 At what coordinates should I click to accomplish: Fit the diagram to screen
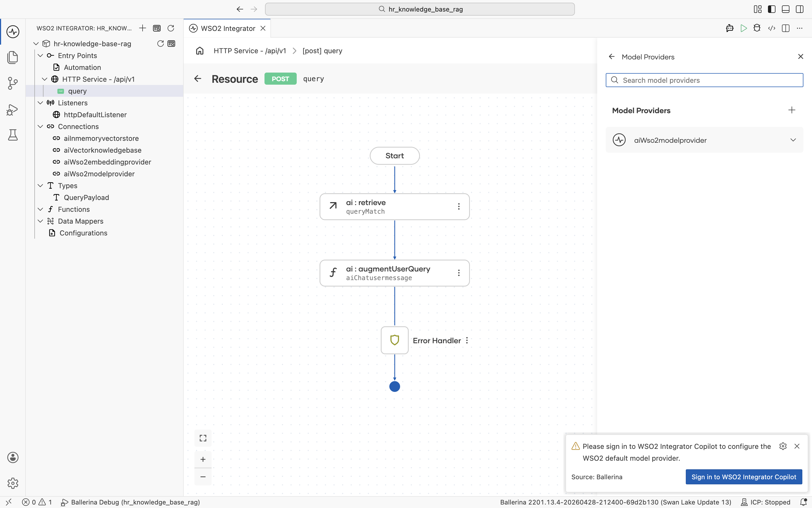pos(203,438)
